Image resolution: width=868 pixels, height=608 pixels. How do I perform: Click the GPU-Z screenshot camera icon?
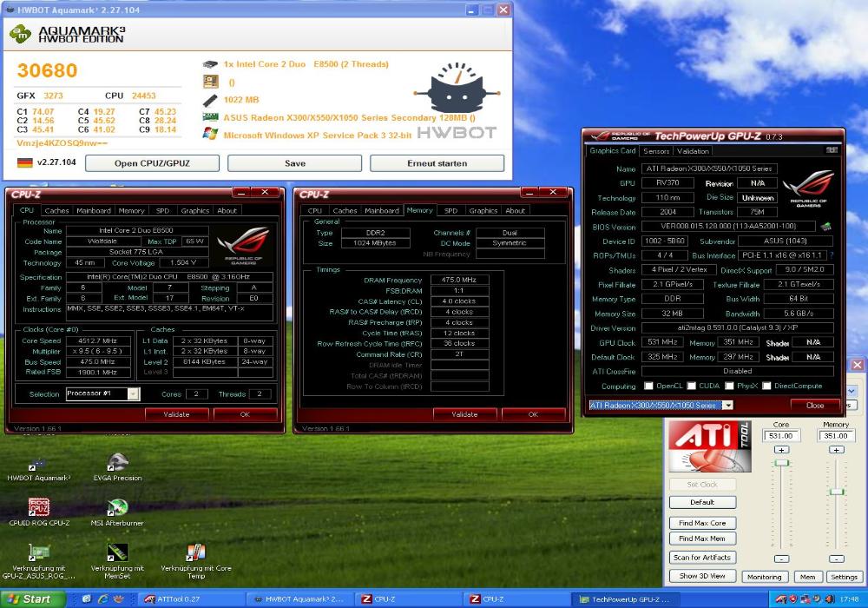pos(832,150)
